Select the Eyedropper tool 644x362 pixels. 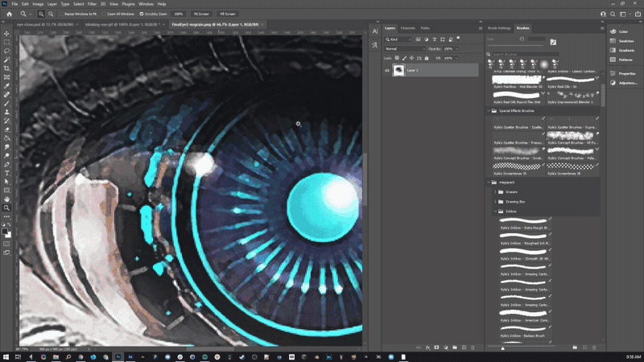[x=6, y=86]
